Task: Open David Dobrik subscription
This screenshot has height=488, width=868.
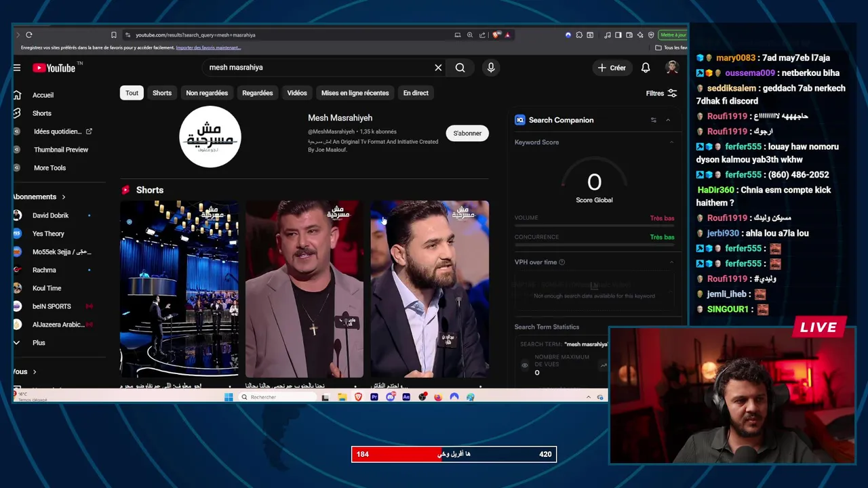Action: pyautogui.click(x=50, y=216)
